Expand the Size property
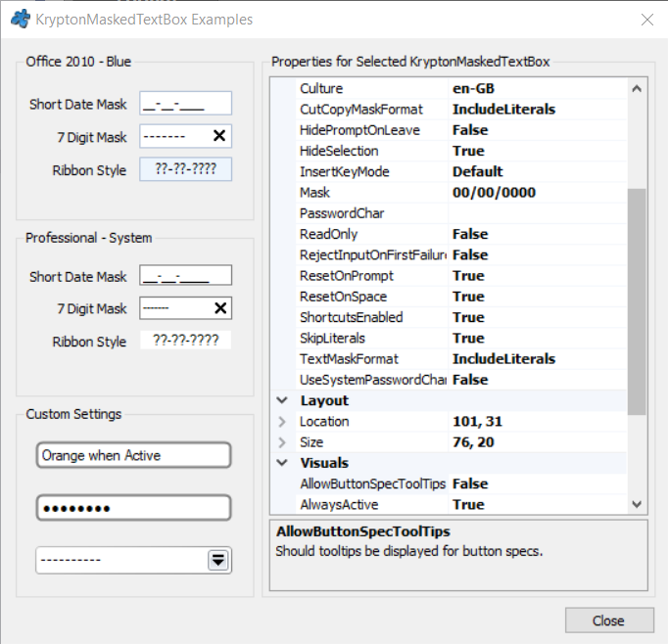This screenshot has height=644, width=668. coord(282,442)
